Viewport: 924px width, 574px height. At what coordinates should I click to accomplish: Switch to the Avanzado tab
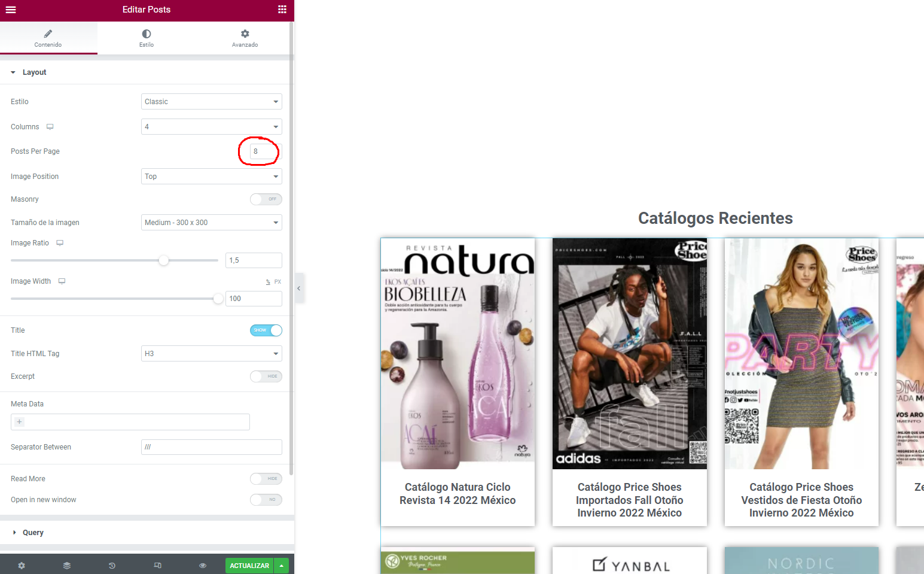tap(245, 38)
